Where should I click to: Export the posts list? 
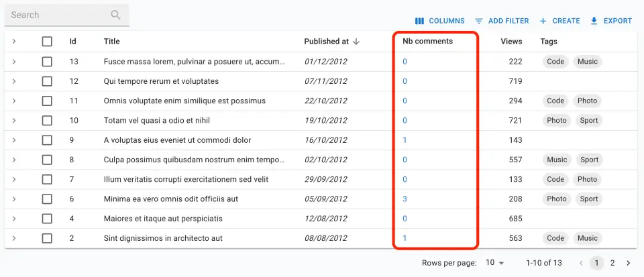pyautogui.click(x=610, y=21)
